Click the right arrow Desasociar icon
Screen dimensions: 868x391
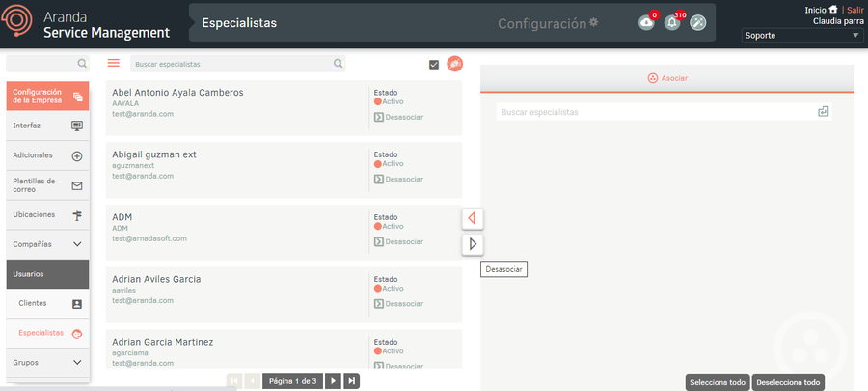[x=472, y=244]
